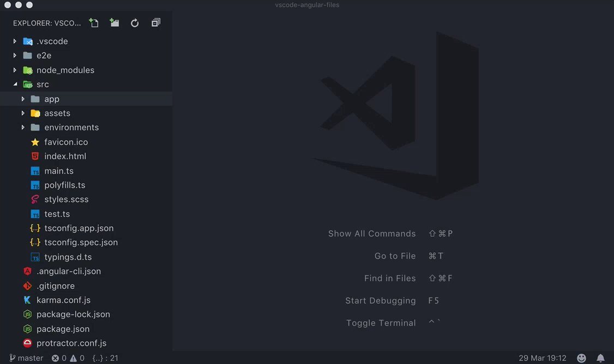Open the favicon.ico file name
614x364 pixels.
[66, 142]
